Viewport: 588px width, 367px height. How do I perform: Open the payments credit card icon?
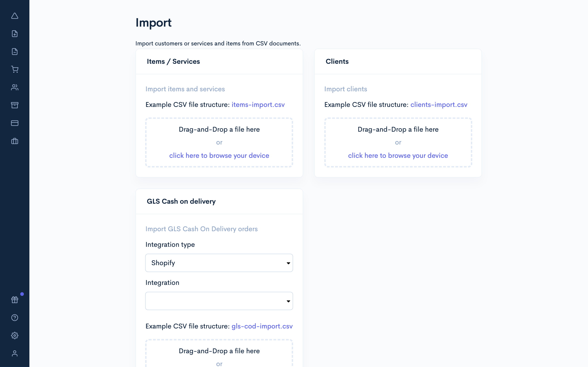click(15, 123)
